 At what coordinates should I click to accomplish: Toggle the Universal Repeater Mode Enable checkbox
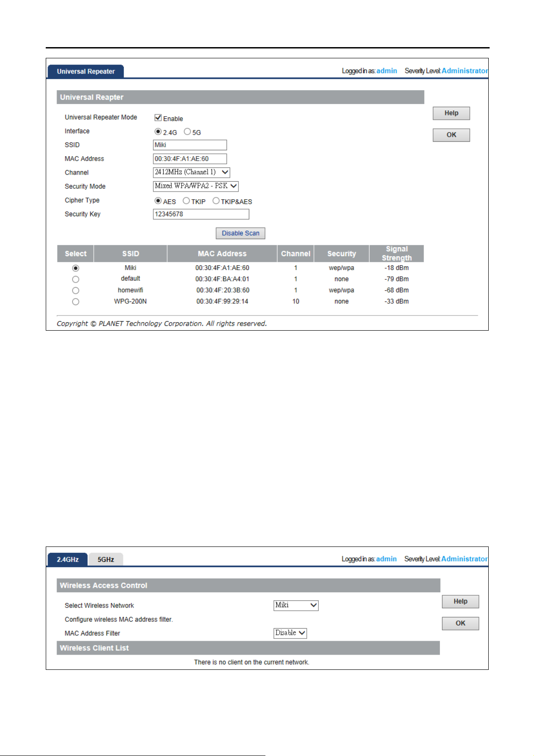158,118
